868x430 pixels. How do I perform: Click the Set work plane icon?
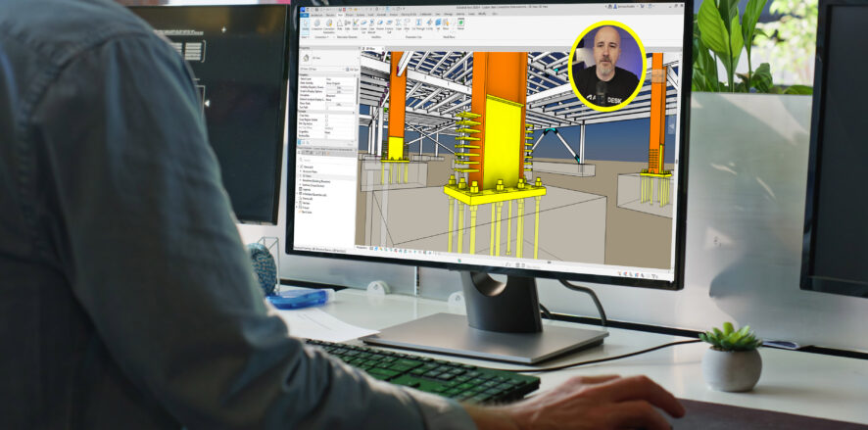[438, 24]
